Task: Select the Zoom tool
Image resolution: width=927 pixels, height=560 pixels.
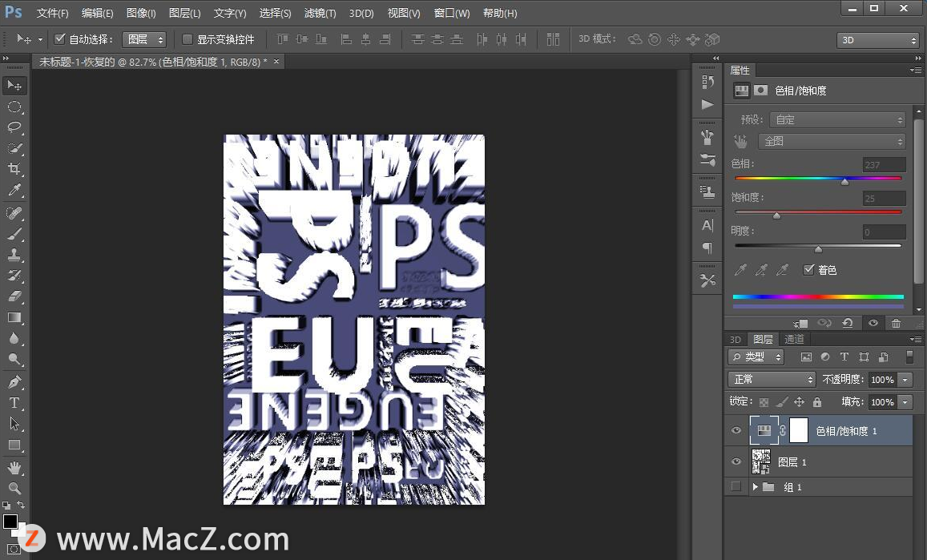Action: click(x=14, y=489)
